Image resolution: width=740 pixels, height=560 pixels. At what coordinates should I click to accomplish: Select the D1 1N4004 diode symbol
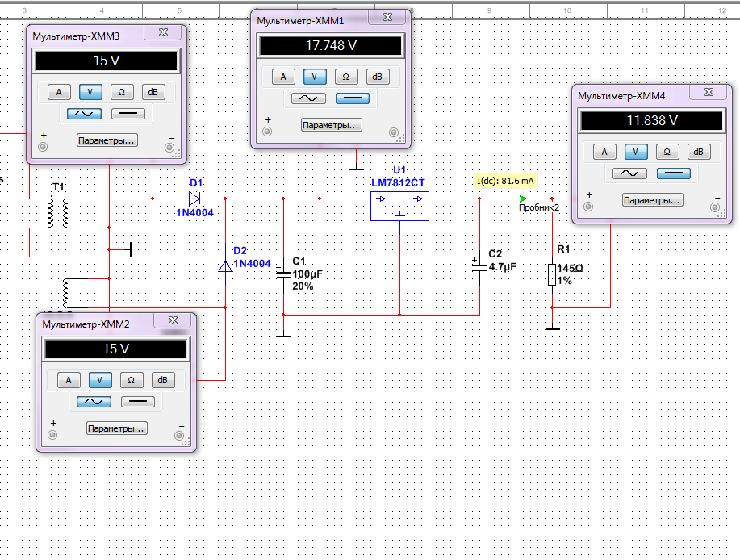tap(194, 198)
